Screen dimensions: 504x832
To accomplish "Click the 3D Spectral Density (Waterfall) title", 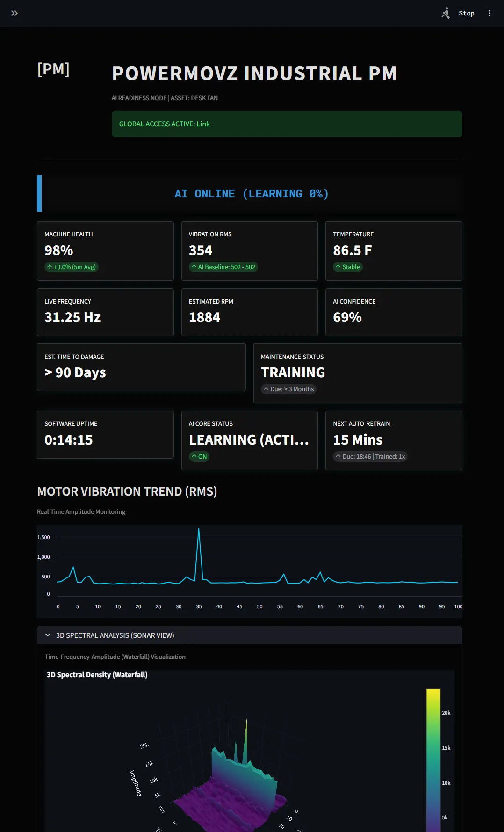I will coord(97,675).
